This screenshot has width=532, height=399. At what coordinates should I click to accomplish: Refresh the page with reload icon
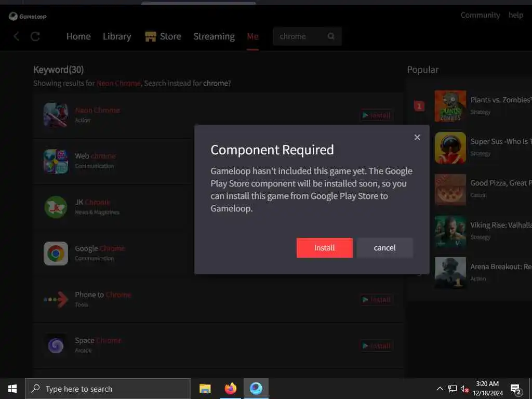pyautogui.click(x=35, y=36)
